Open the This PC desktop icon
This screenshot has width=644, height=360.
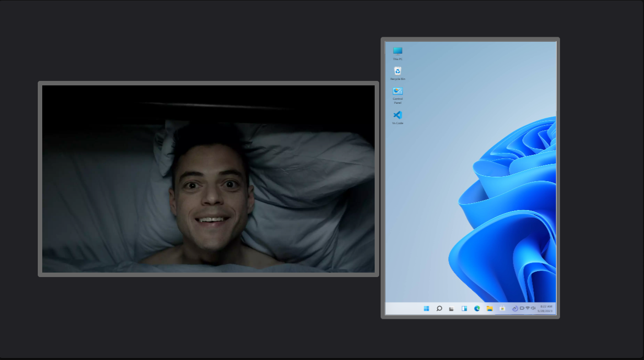[398, 53]
